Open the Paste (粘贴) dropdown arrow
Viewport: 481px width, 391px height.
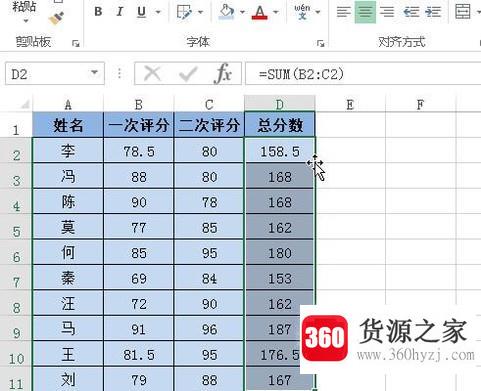click(x=26, y=21)
